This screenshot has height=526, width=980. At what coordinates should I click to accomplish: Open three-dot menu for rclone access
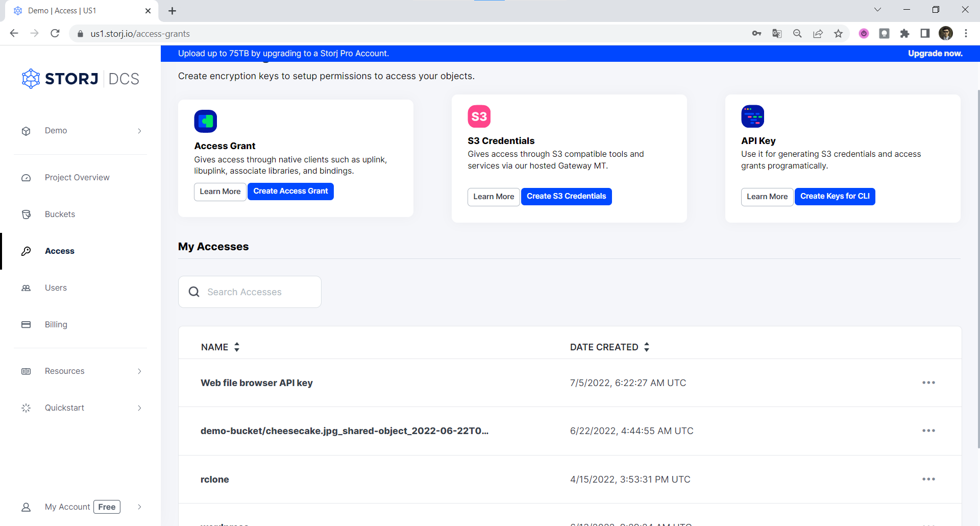(x=928, y=479)
